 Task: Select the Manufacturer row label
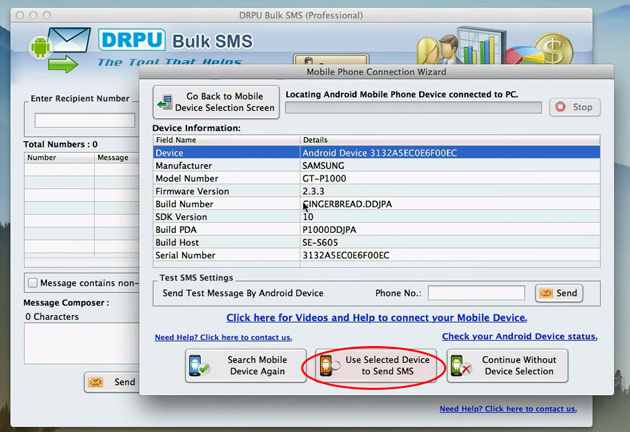point(184,166)
